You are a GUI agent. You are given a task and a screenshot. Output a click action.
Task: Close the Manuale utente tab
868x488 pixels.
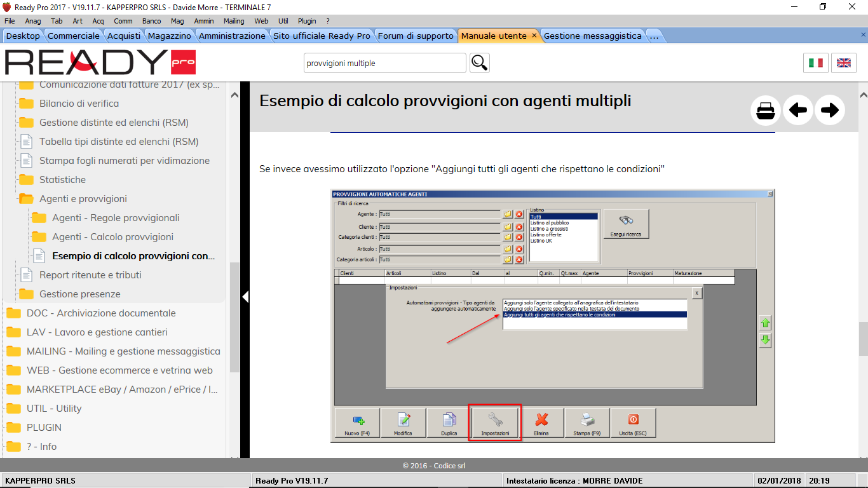[534, 36]
